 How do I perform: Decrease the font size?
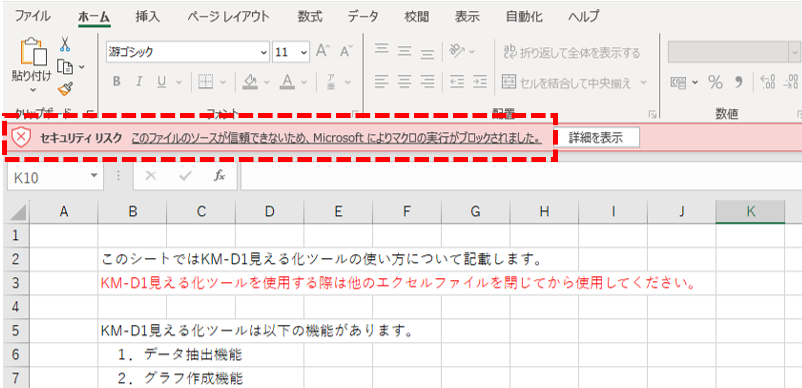[x=346, y=51]
